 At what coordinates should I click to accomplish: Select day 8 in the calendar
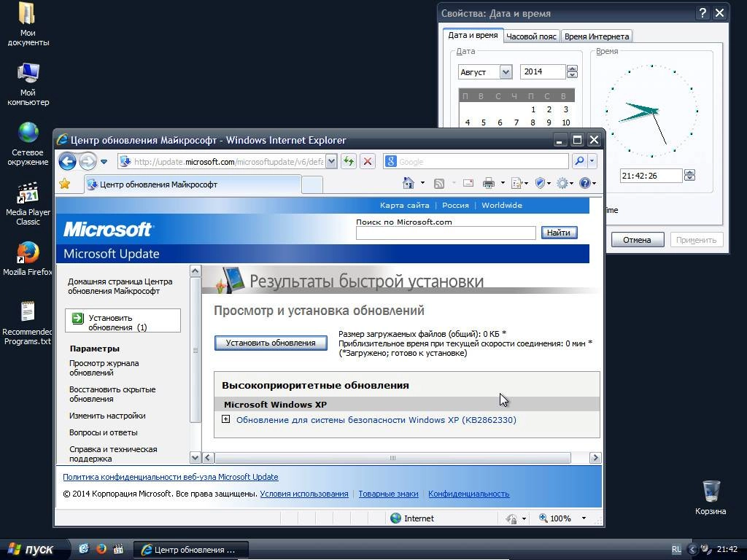tap(533, 122)
